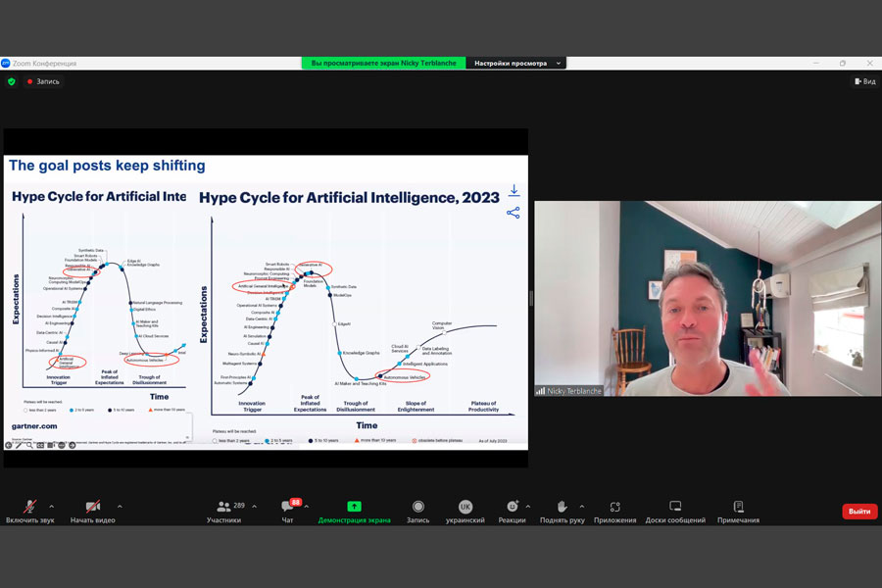Open Доски сообщений whiteboards
The height and width of the screenshot is (588, 882).
(675, 512)
